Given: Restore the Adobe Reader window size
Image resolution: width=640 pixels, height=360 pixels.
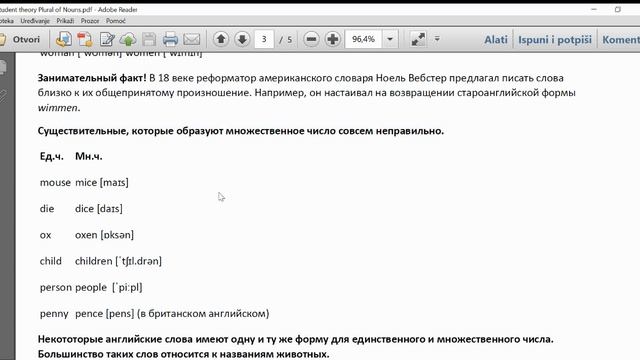Looking at the screenshot, I should coord(618,9).
